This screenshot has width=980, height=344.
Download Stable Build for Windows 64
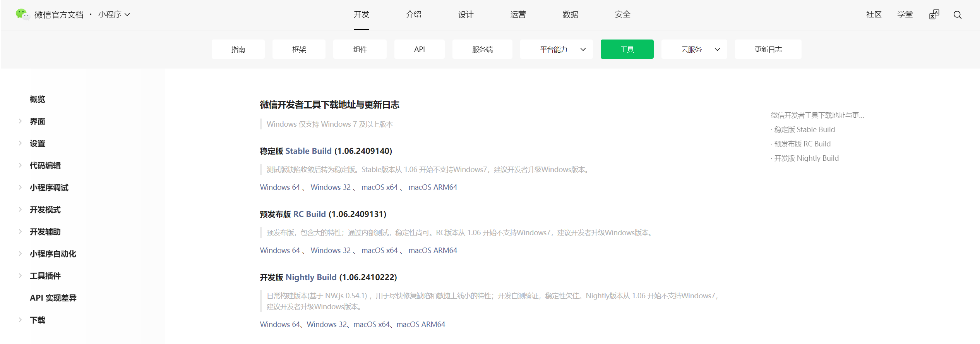(280, 187)
